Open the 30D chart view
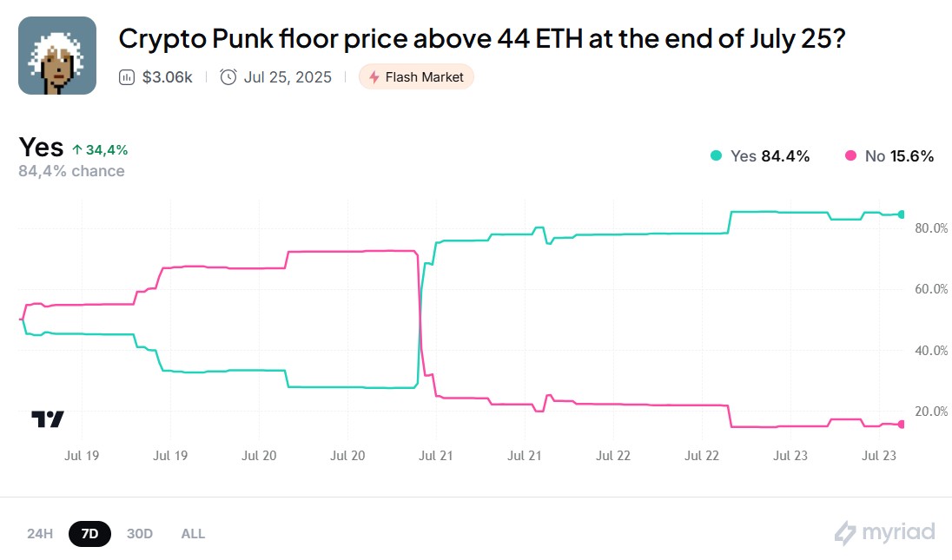 pyautogui.click(x=139, y=533)
